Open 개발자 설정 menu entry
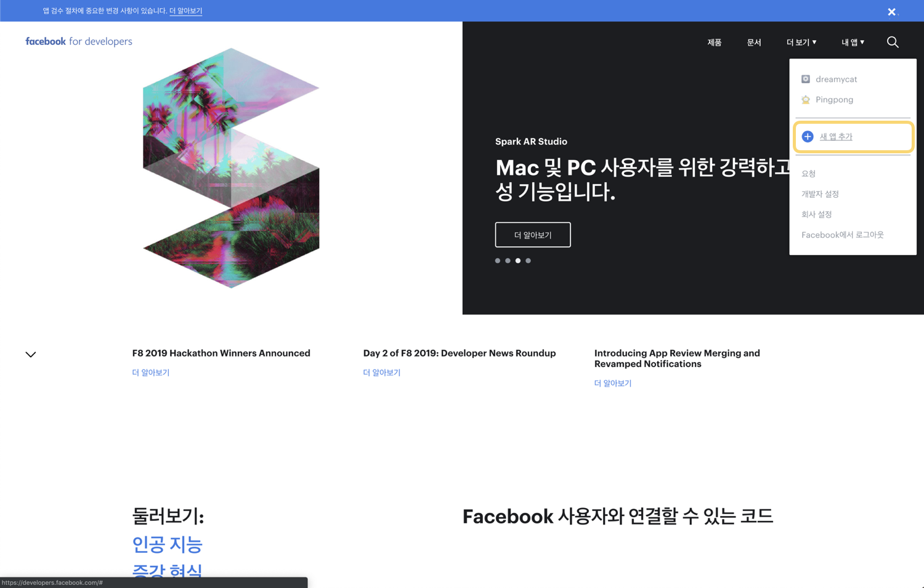 (820, 194)
